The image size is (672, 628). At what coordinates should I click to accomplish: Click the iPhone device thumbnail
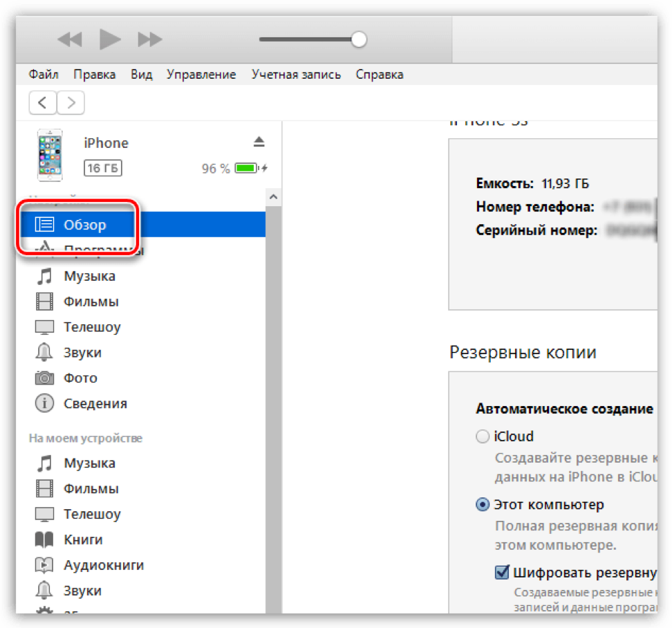(50, 155)
